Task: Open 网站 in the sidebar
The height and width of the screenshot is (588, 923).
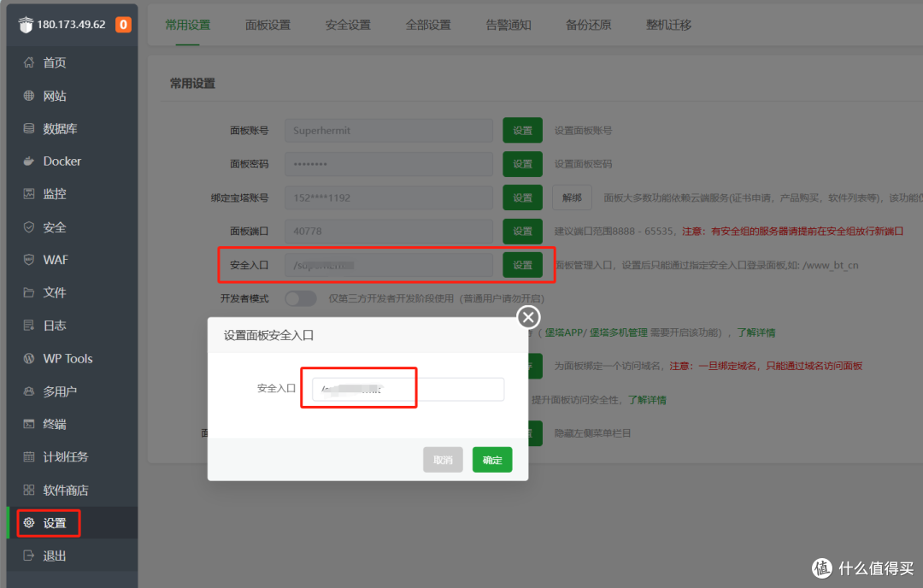Action: point(72,96)
